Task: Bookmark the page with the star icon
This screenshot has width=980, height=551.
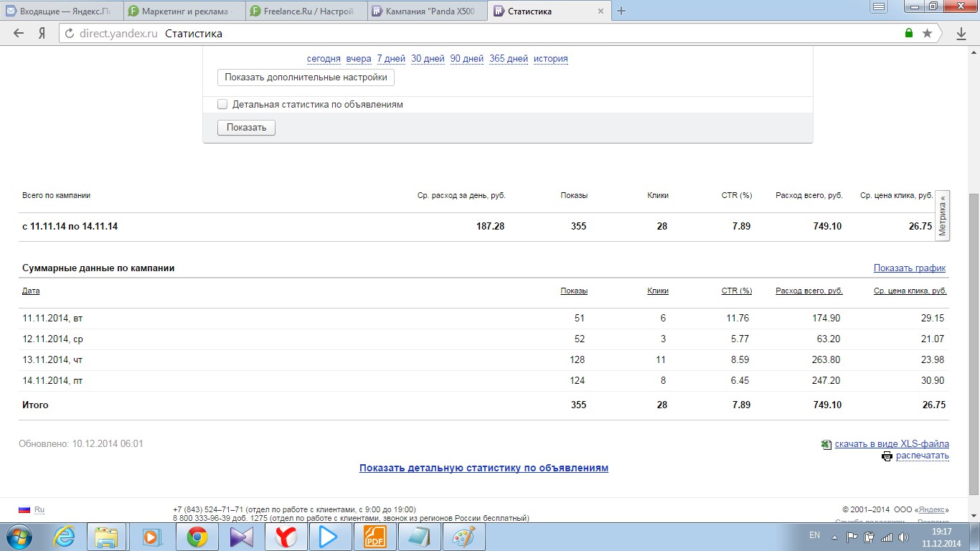Action: (927, 34)
